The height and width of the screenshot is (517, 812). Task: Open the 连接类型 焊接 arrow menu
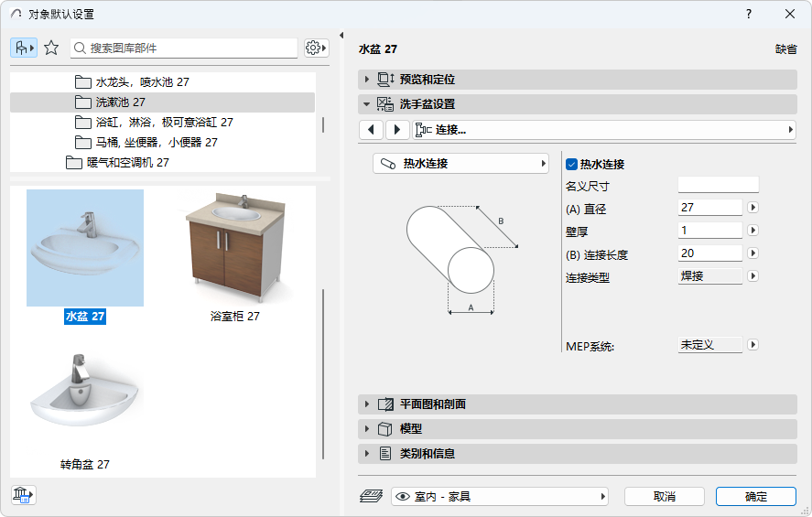click(x=753, y=276)
